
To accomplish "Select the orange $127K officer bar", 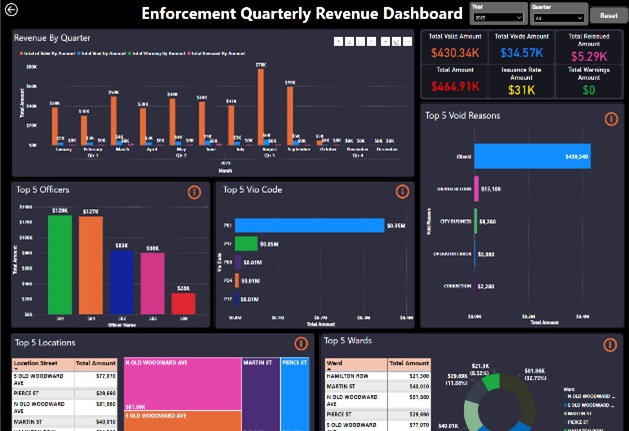I will coord(91,265).
